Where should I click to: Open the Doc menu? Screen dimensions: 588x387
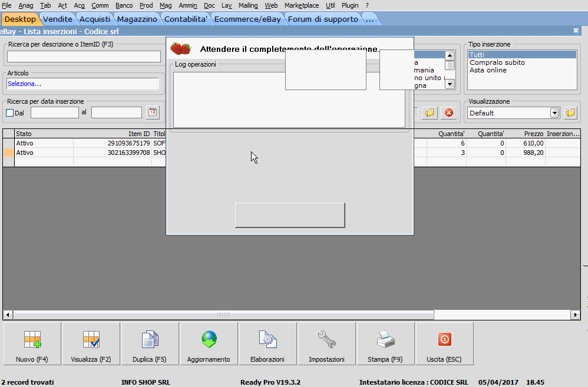pyautogui.click(x=209, y=5)
